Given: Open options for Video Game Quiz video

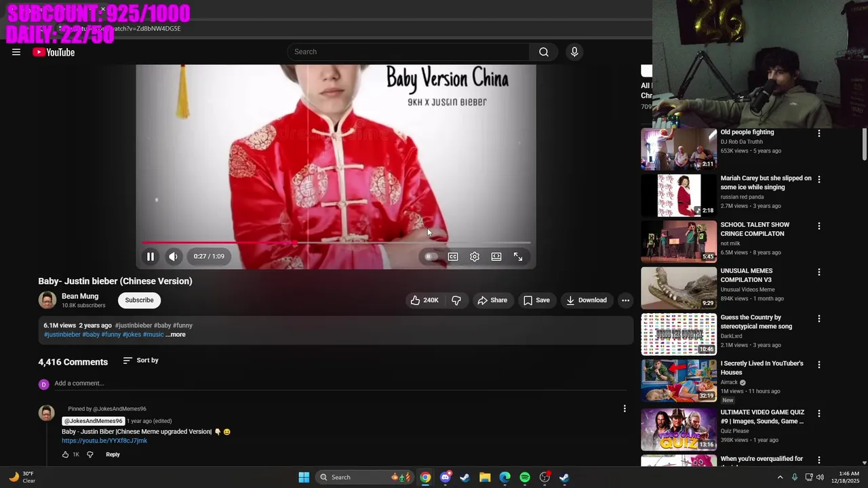Looking at the screenshot, I should 818,413.
